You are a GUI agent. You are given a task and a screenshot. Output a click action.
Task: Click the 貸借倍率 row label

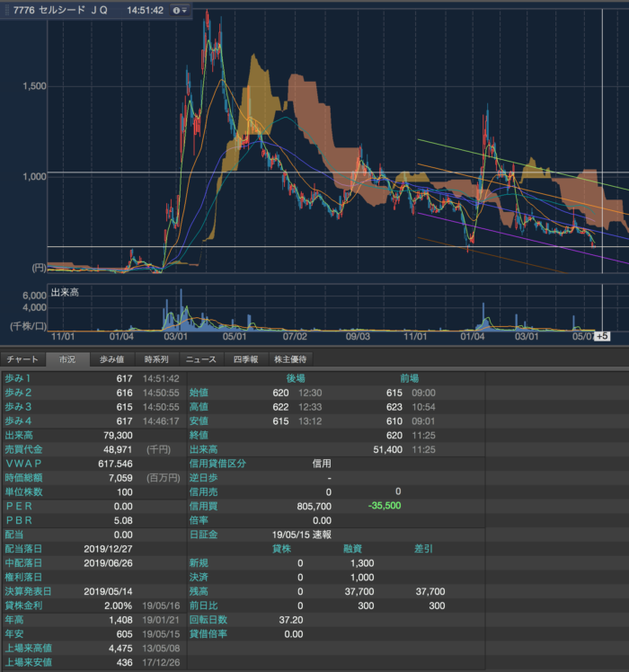[x=208, y=634]
